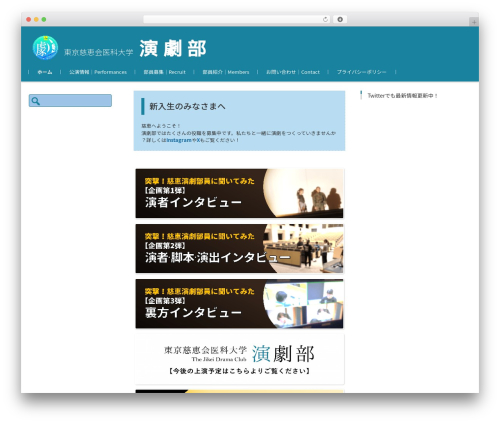
Task: Click the browser address bar
Action: coord(237,19)
